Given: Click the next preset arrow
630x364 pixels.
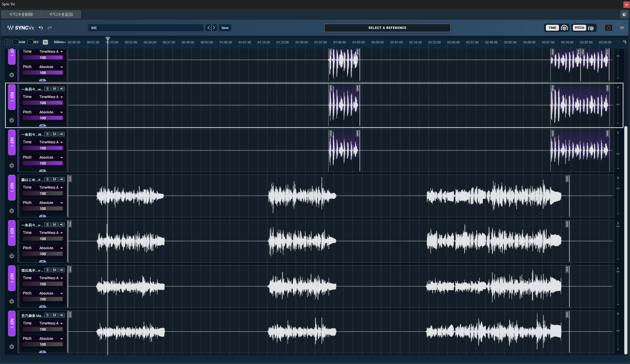Looking at the screenshot, I should 214,28.
